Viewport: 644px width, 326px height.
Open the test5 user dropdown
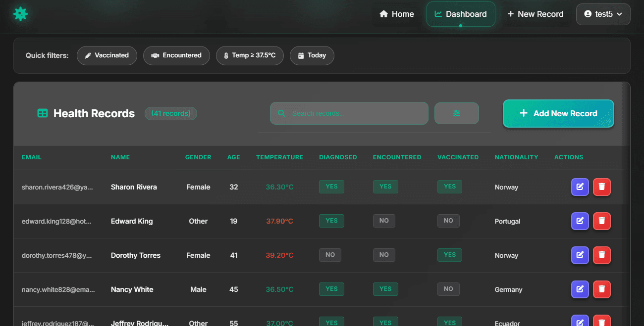click(x=603, y=14)
